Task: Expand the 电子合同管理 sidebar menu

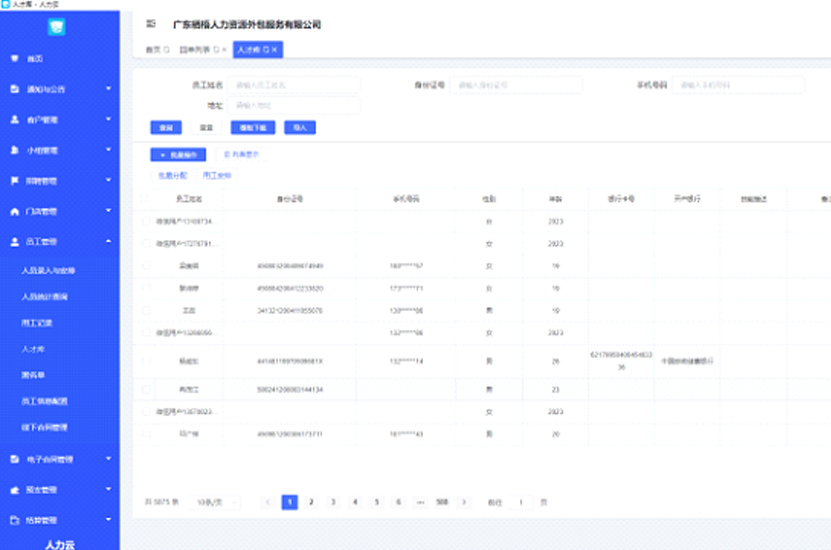Action: point(108,460)
